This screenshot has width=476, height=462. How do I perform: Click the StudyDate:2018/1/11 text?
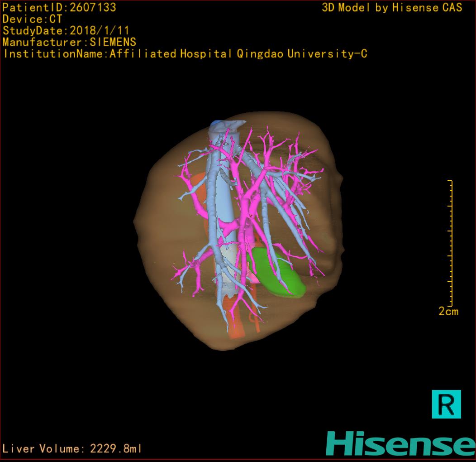[x=66, y=31]
